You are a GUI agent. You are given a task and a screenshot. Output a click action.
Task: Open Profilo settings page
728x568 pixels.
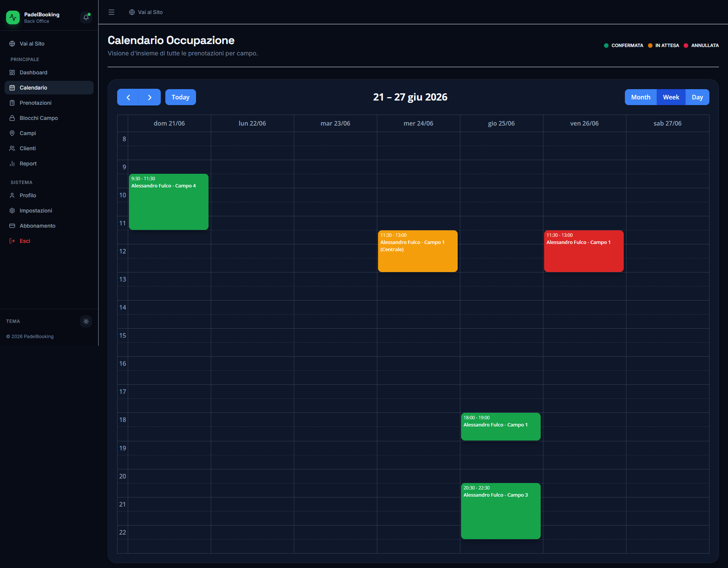49,195
